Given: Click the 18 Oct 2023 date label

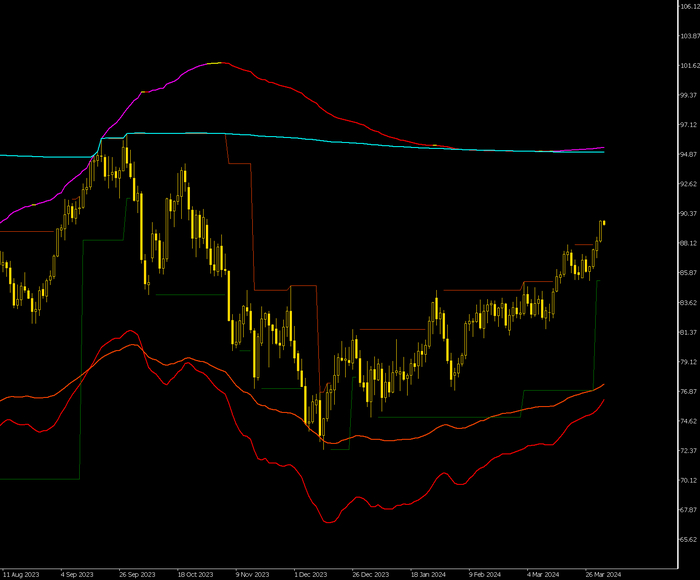Looking at the screenshot, I should (196, 575).
